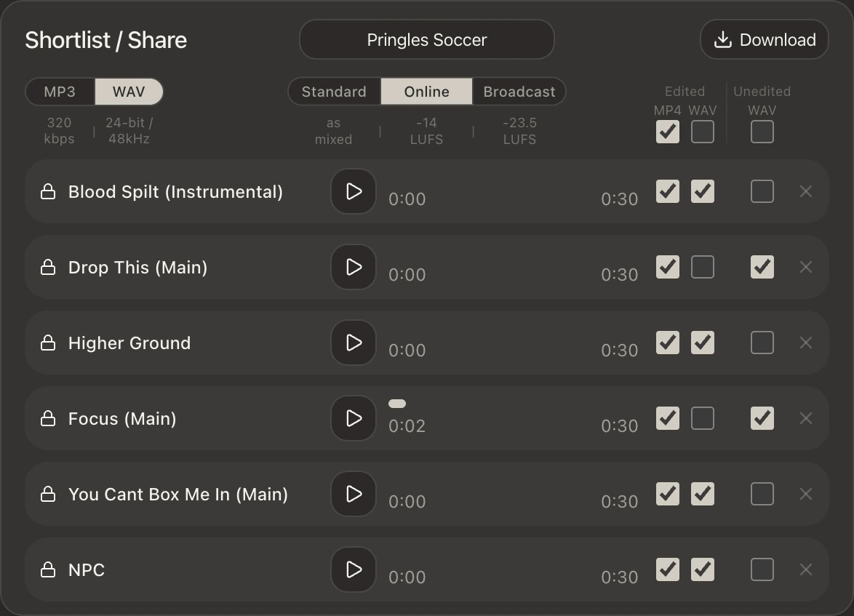The height and width of the screenshot is (616, 854).
Task: Select the MP3 format option
Action: coord(60,92)
